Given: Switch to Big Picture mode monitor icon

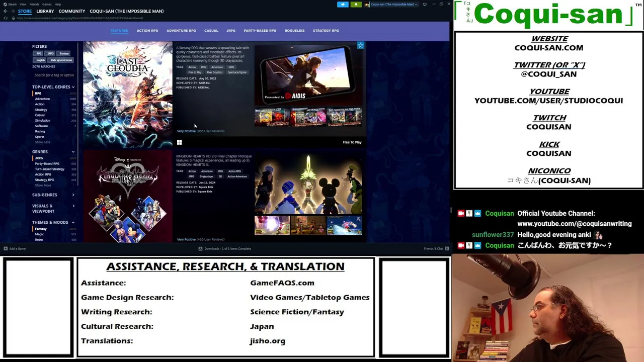Looking at the screenshot, I should pos(425,5).
